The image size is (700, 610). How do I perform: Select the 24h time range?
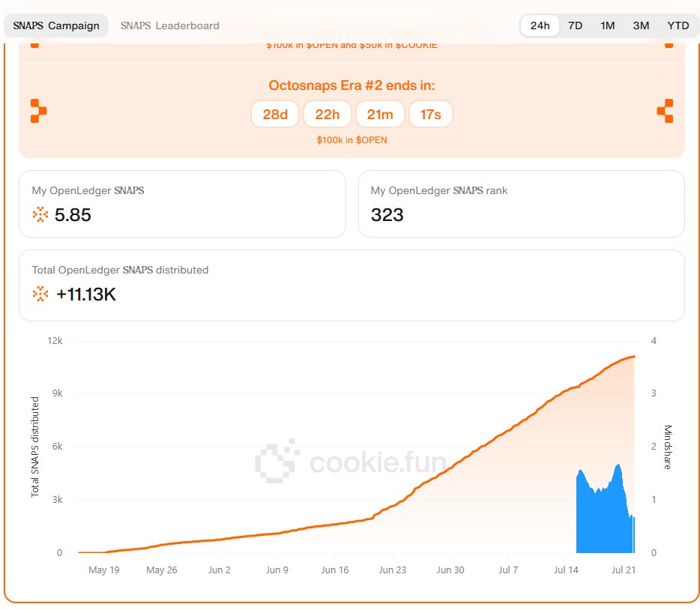coord(540,25)
